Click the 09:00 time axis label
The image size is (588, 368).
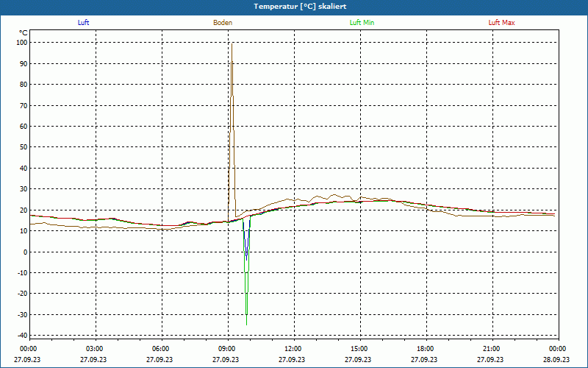click(227, 349)
